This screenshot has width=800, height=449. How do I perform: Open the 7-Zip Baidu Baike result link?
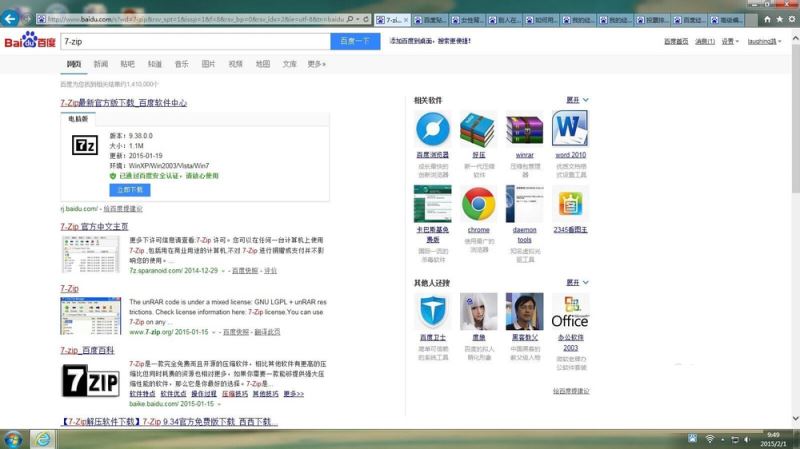click(x=87, y=351)
